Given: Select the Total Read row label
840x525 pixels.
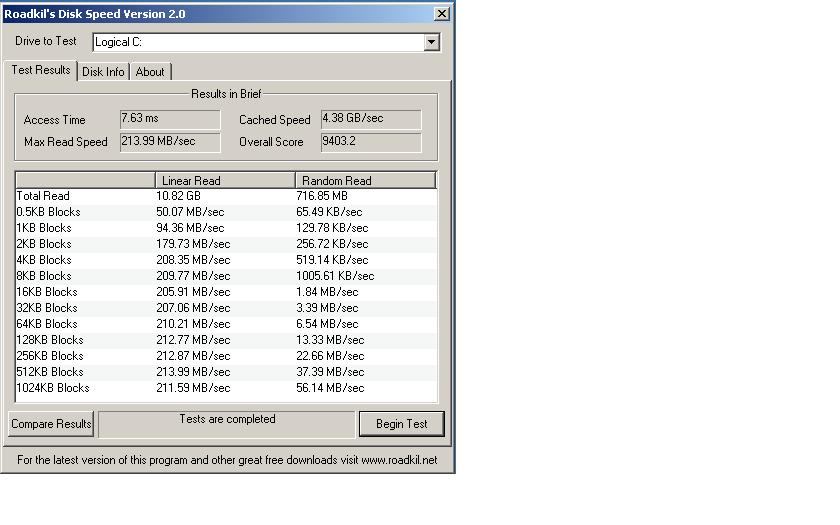Looking at the screenshot, I should tap(43, 196).
